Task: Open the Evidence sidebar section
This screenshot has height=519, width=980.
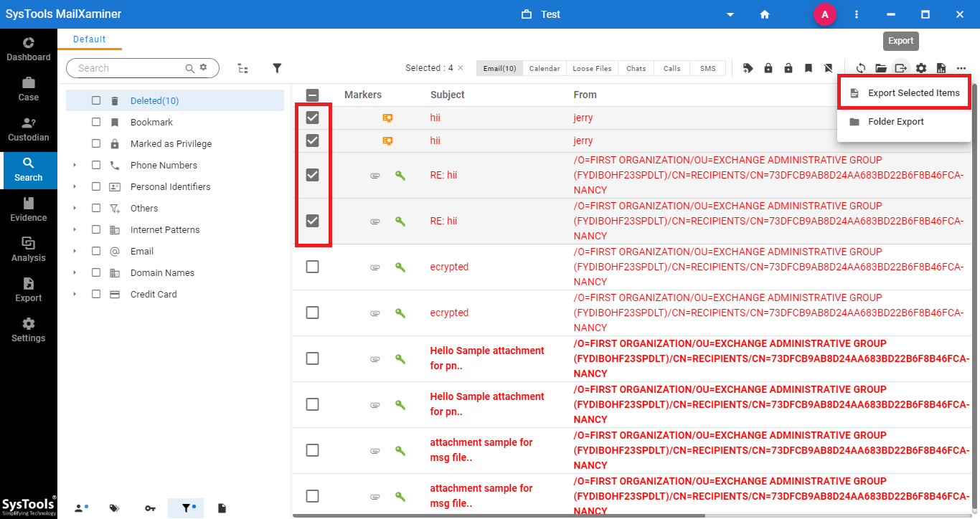Action: coord(29,209)
